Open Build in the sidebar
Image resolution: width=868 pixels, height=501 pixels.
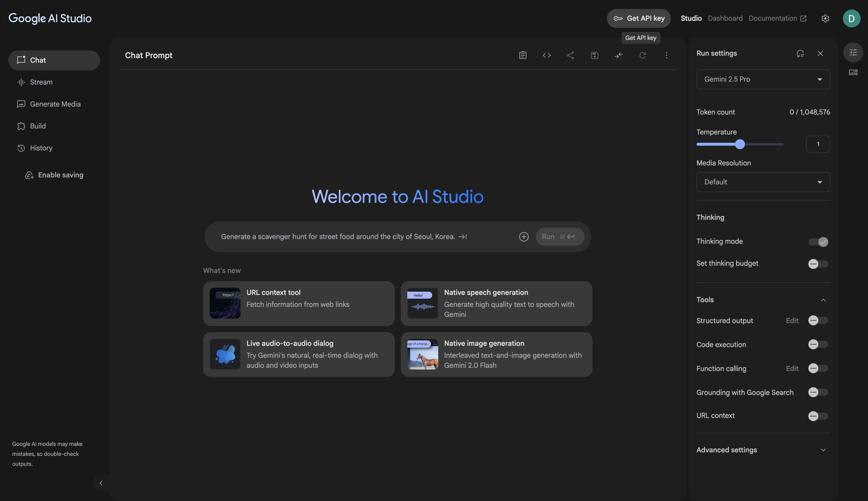(x=54, y=126)
